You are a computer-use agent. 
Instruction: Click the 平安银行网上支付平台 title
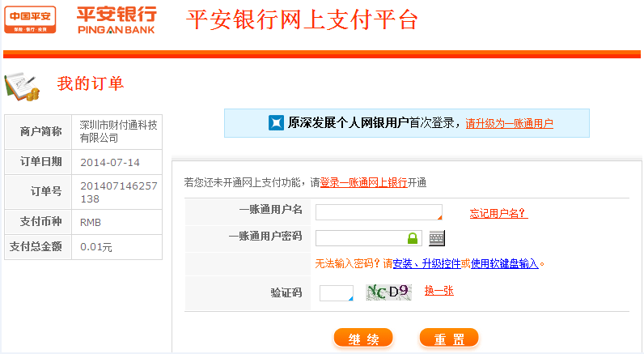[303, 19]
